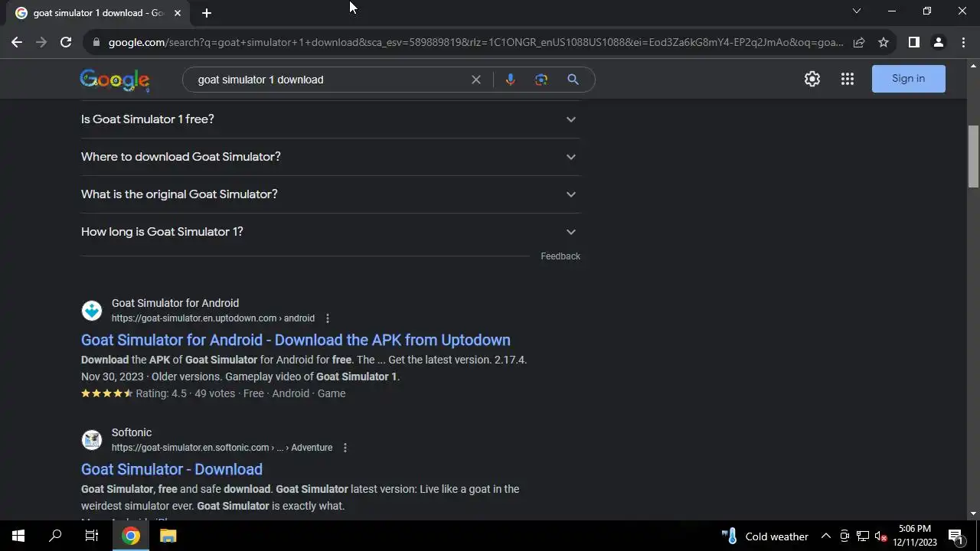The width and height of the screenshot is (980, 551).
Task: Open Task View on the taskbar
Action: tap(92, 536)
